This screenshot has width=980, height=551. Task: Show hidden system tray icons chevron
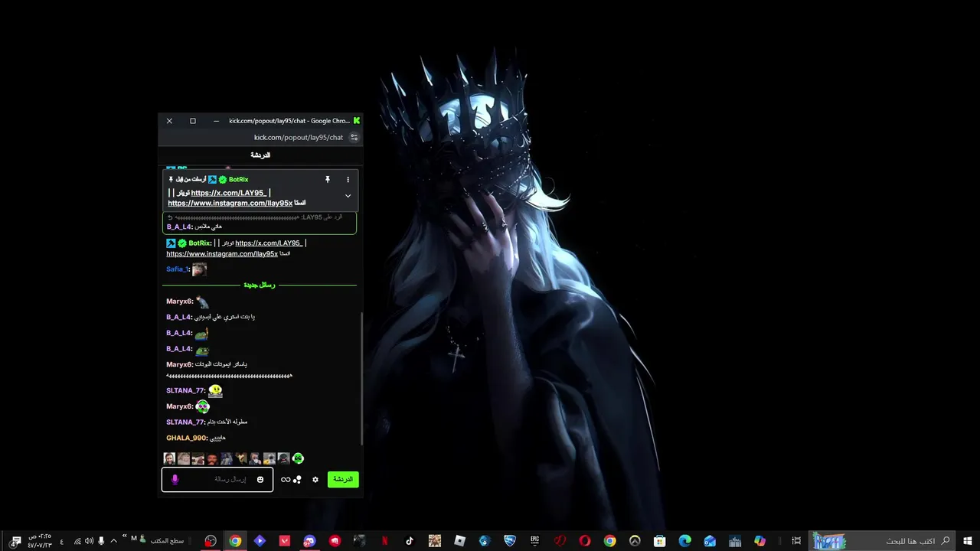pyautogui.click(x=113, y=541)
